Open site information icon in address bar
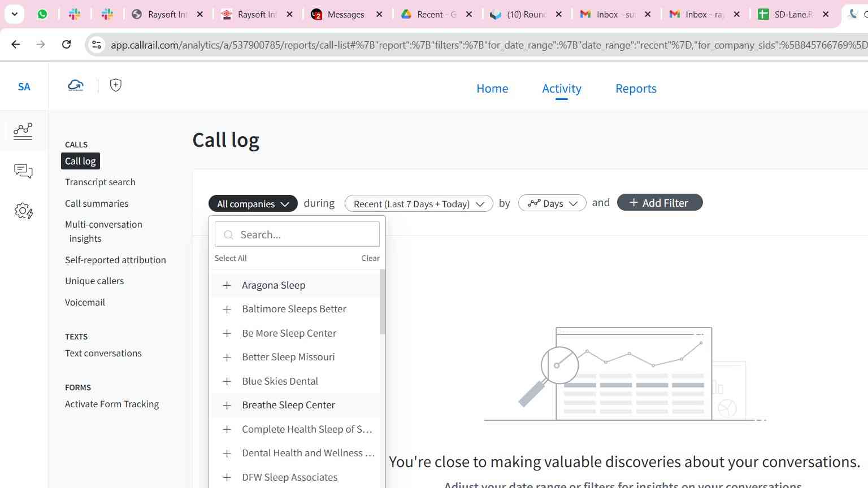 pos(97,45)
